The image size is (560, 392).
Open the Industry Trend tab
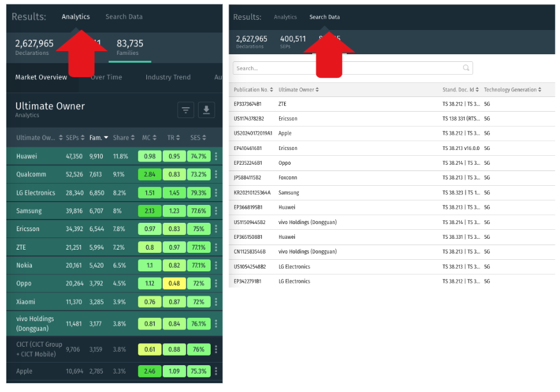click(168, 77)
